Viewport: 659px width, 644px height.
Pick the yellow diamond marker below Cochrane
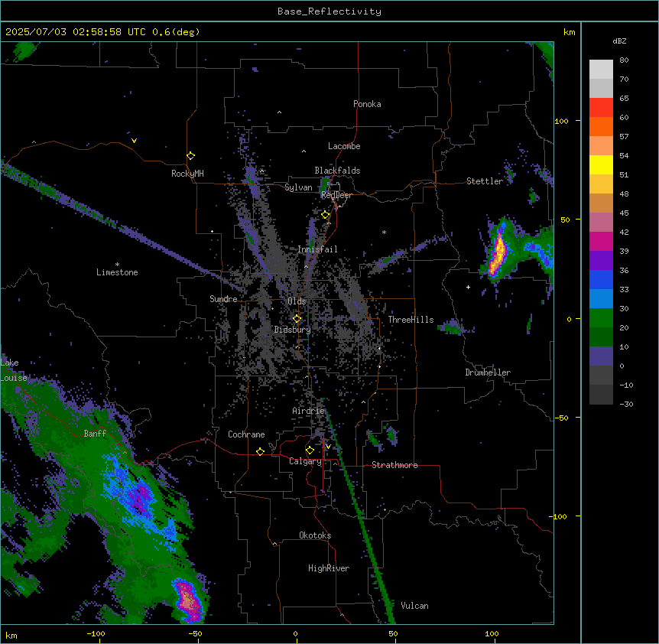coord(260,451)
